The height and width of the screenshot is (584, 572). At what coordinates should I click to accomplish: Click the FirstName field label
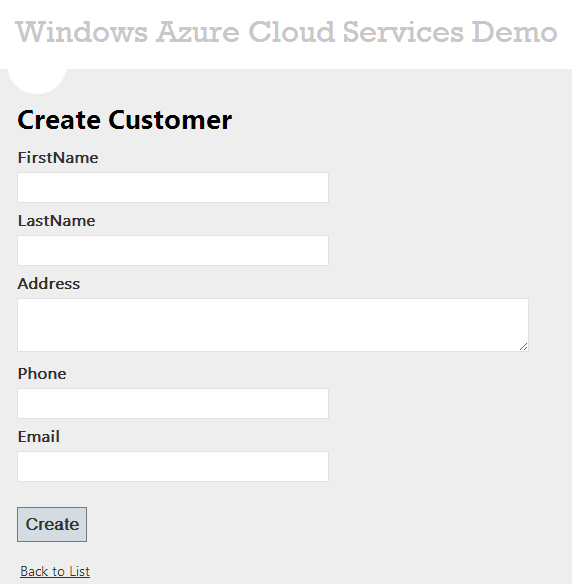(58, 158)
